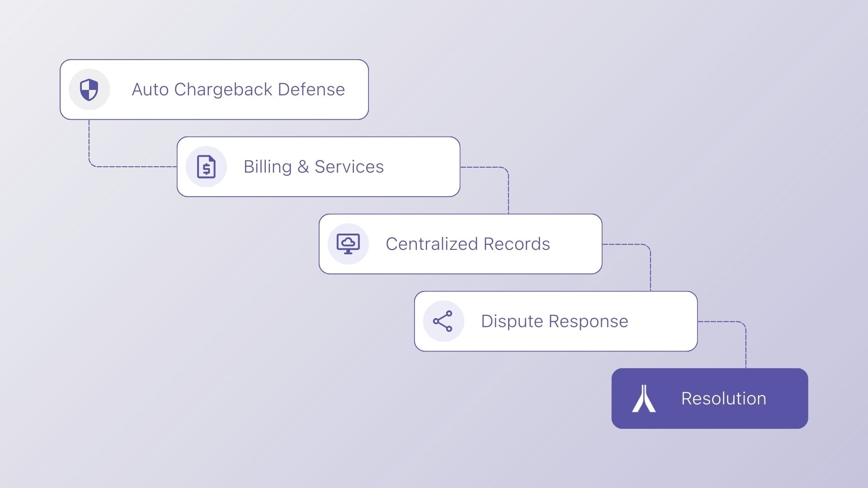Click the dollar invoice document icon

206,167
